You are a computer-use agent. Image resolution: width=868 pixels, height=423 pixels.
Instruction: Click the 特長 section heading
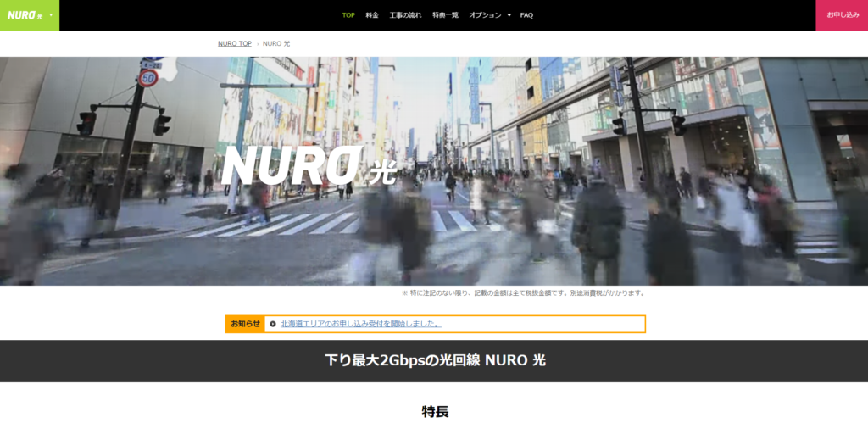(x=435, y=411)
